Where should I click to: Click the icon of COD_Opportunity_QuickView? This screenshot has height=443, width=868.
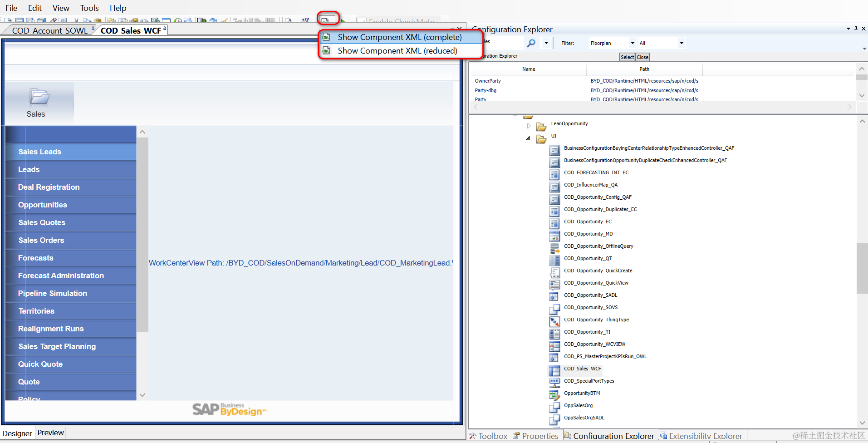(x=554, y=285)
